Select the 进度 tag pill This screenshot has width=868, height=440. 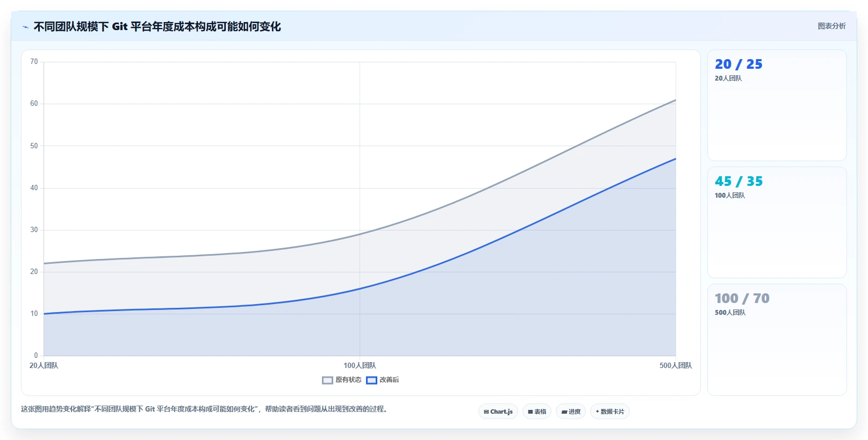(571, 412)
